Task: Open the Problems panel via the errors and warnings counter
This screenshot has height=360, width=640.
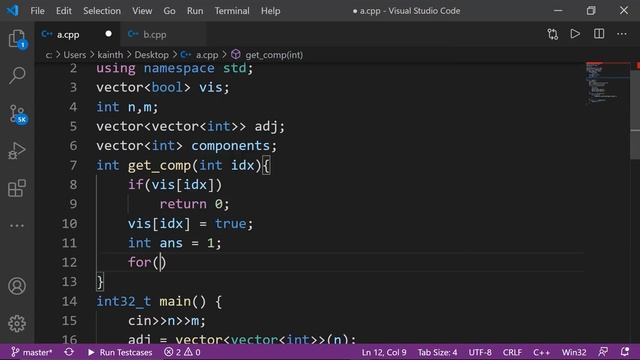Action: click(182, 352)
